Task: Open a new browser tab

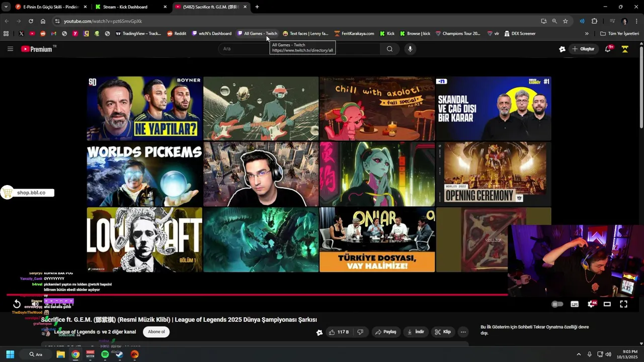Action: click(x=257, y=7)
